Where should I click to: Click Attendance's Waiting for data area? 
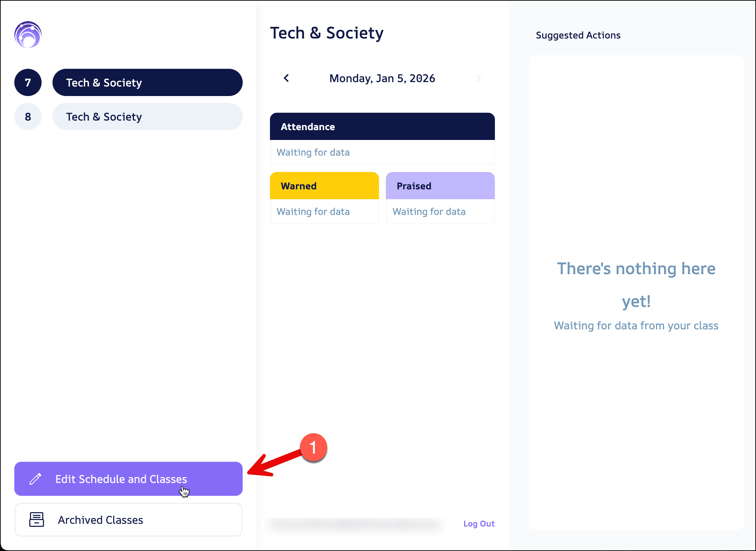coord(382,153)
